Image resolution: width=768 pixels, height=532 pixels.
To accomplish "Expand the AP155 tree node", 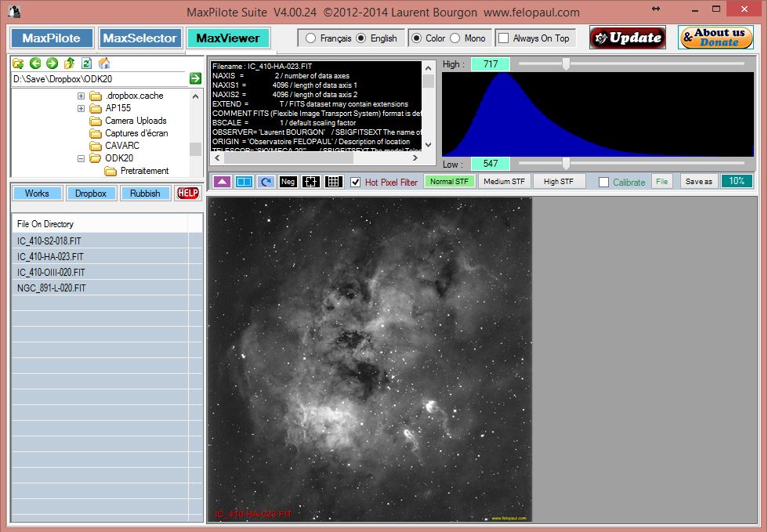I will coord(82,108).
